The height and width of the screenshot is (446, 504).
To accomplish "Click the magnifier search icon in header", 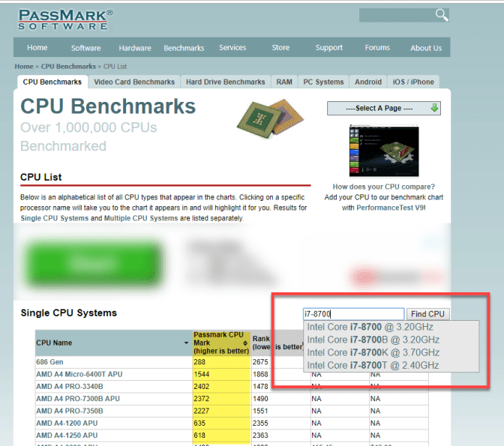I will tap(442, 15).
